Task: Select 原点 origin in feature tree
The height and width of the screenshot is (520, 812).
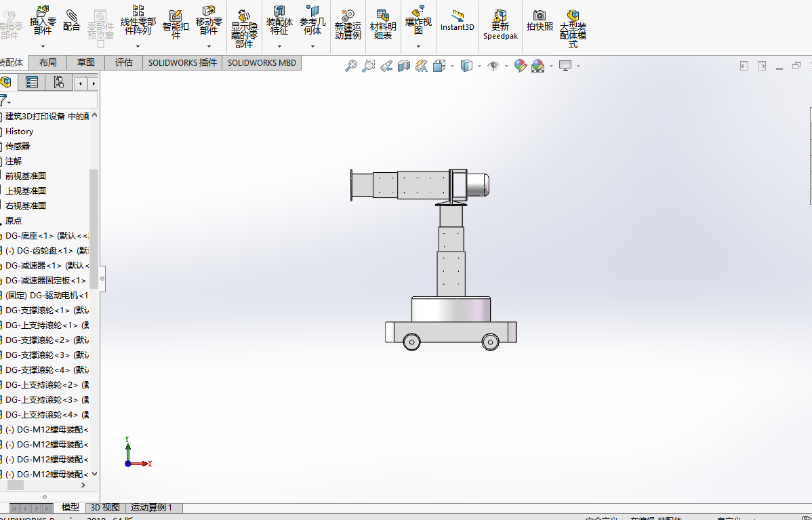Action: coord(14,220)
